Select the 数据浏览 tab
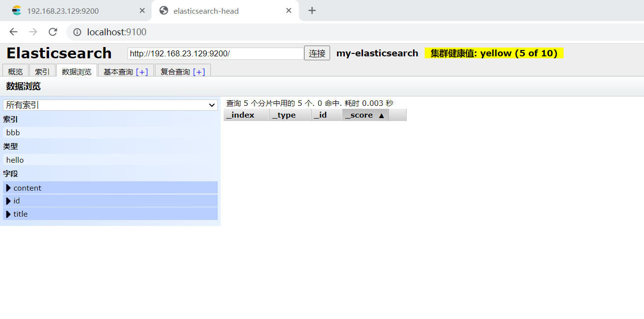Image resolution: width=644 pixels, height=319 pixels. coord(77,71)
